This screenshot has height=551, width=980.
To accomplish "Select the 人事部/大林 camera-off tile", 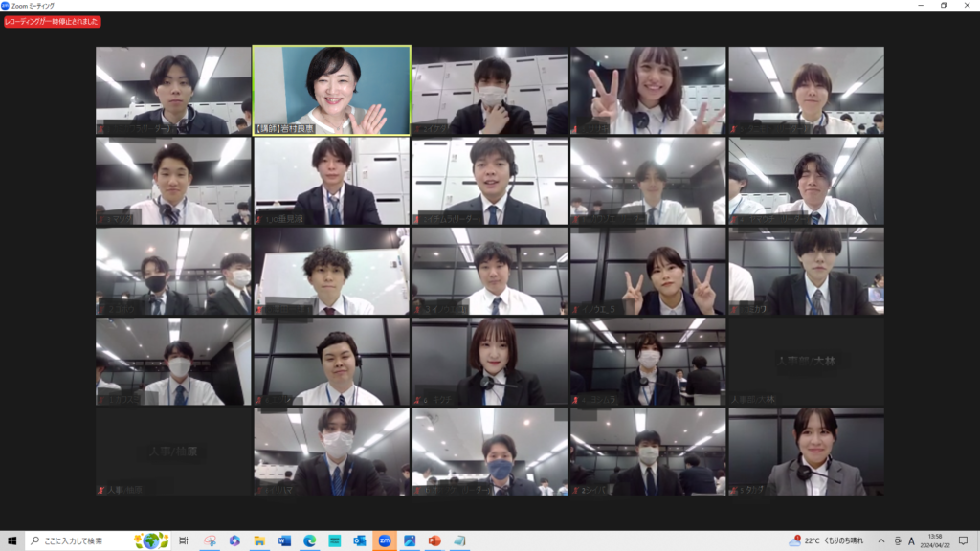I will click(x=806, y=362).
